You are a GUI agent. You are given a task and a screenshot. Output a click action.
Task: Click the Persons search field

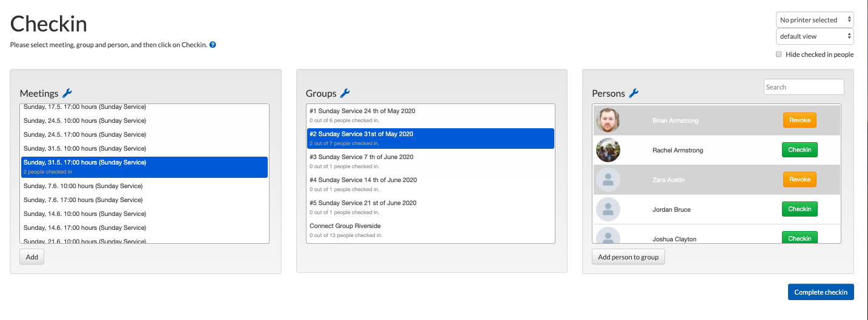click(804, 87)
